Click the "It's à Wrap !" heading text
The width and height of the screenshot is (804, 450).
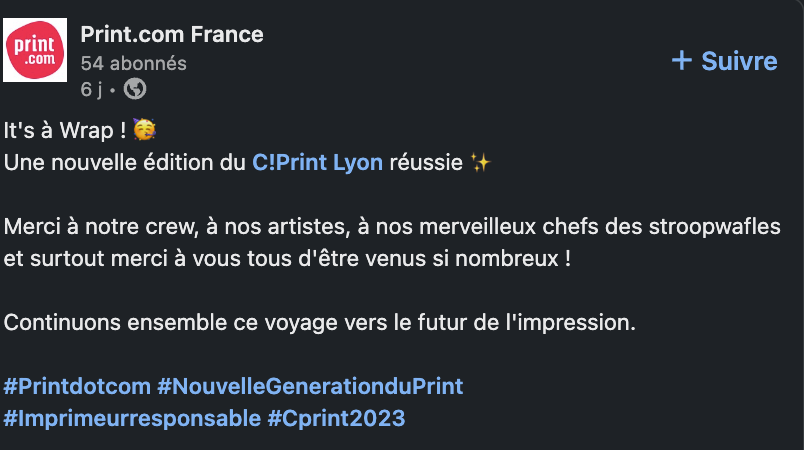tap(65, 130)
